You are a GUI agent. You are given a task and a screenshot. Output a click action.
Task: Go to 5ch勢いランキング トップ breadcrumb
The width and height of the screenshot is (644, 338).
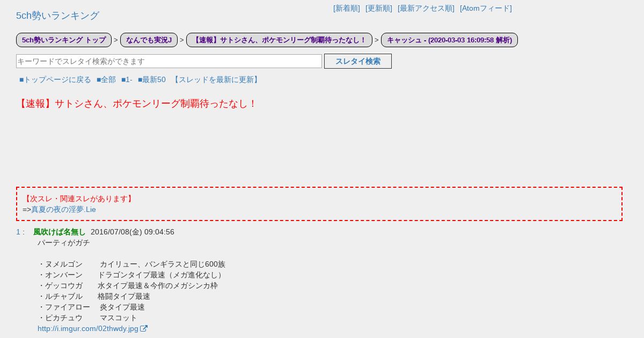tap(64, 40)
